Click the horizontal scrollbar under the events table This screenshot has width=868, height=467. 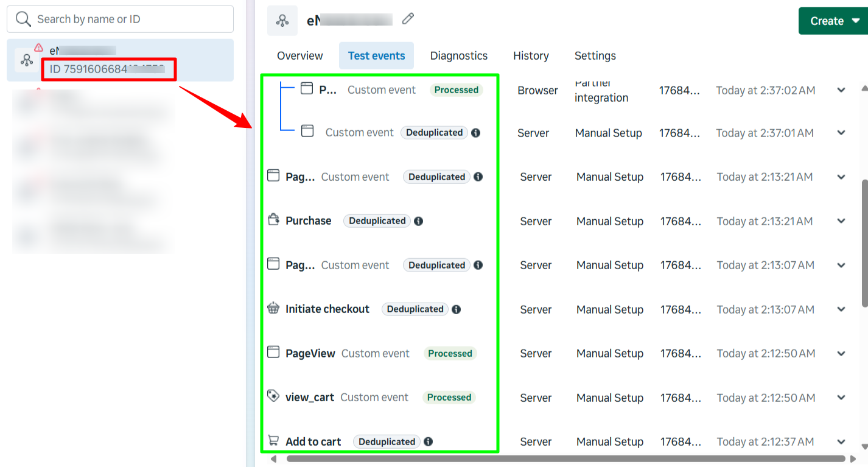click(566, 458)
